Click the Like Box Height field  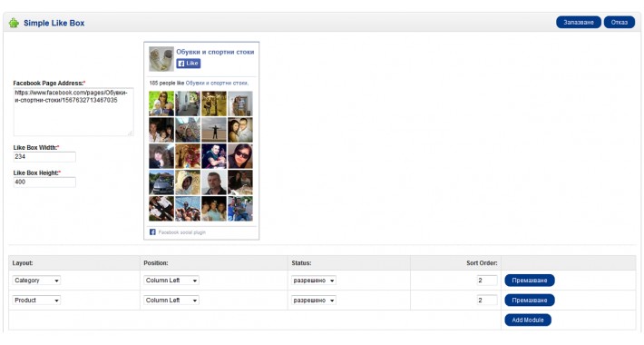point(44,182)
